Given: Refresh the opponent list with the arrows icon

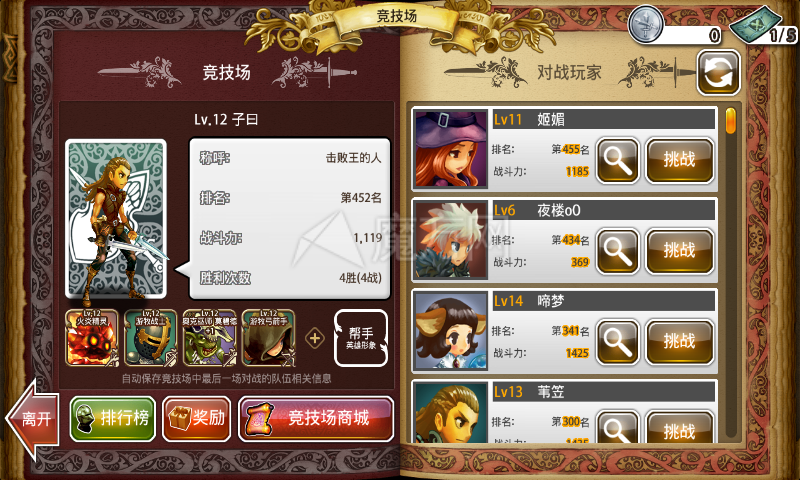Looking at the screenshot, I should (x=718, y=73).
